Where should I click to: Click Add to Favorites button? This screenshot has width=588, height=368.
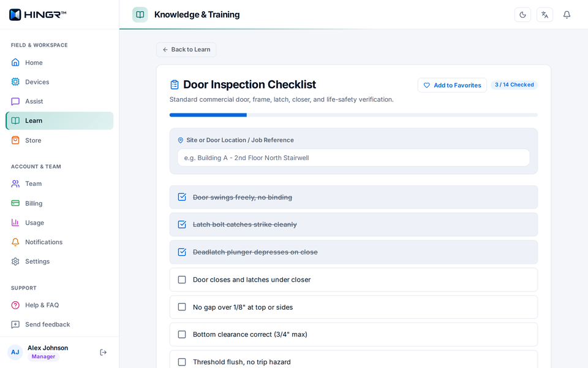tap(452, 85)
